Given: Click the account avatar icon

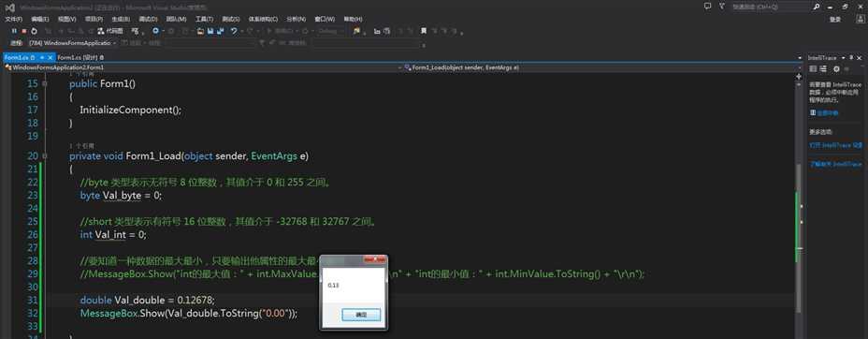Looking at the screenshot, I should point(860,19).
